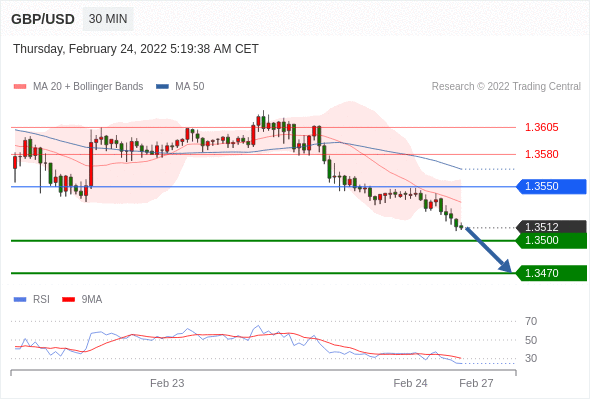Image resolution: width=590 pixels, height=400 pixels.
Task: Select the 1.3512 current price tag
Action: 551,227
